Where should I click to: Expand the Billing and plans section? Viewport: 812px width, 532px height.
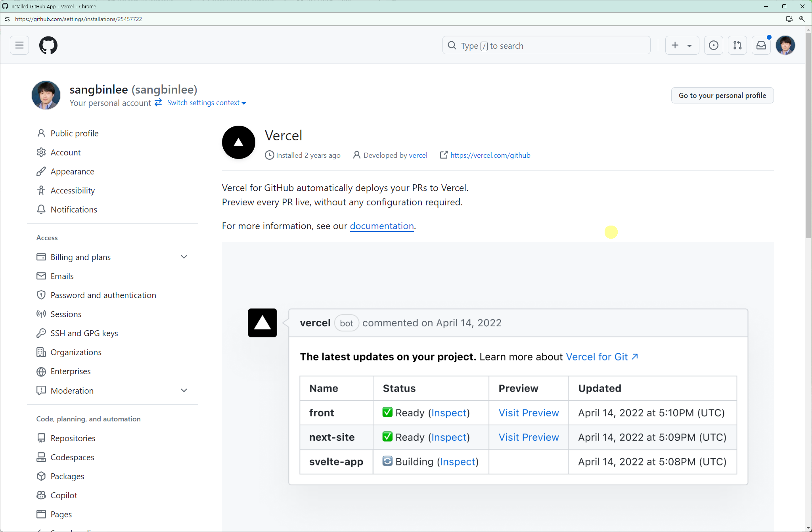184,257
